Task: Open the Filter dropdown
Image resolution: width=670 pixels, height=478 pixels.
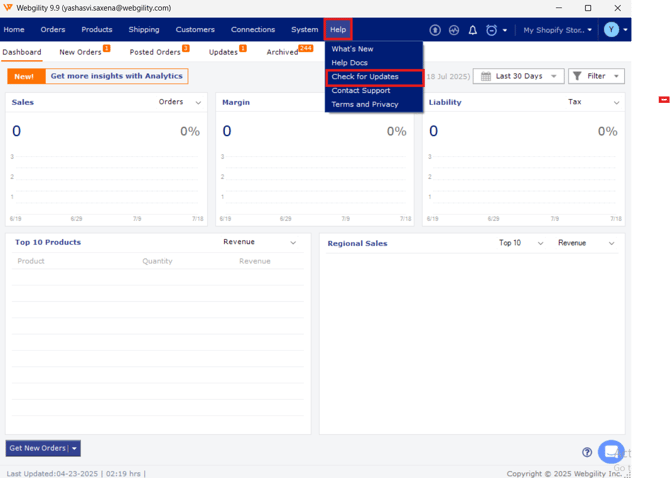Action: point(595,76)
